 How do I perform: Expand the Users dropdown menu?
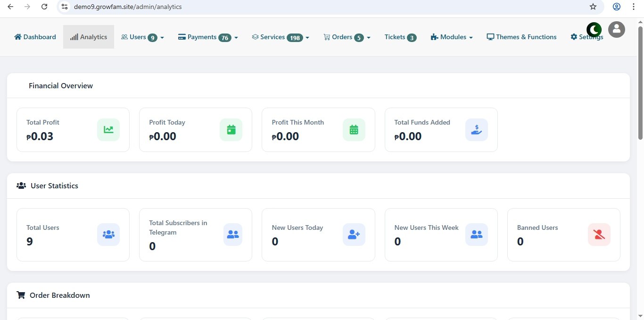(142, 37)
